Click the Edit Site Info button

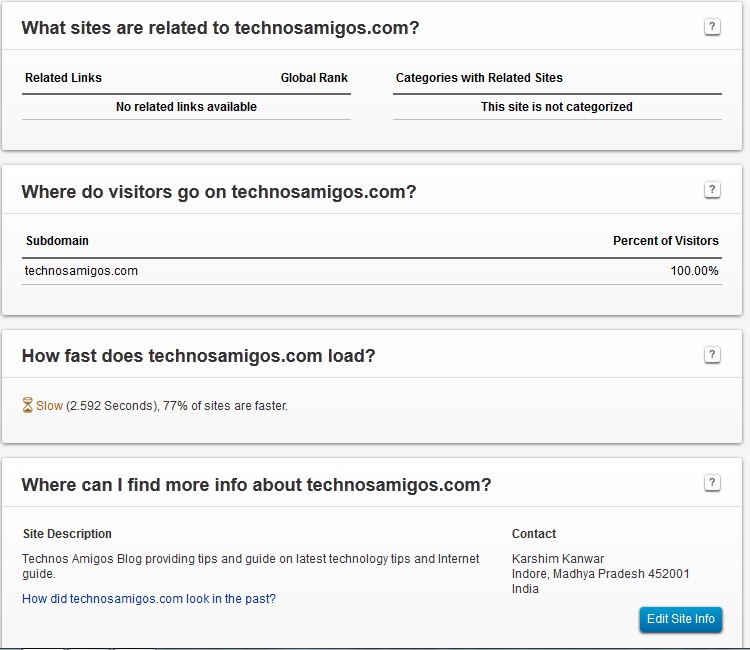point(680,619)
